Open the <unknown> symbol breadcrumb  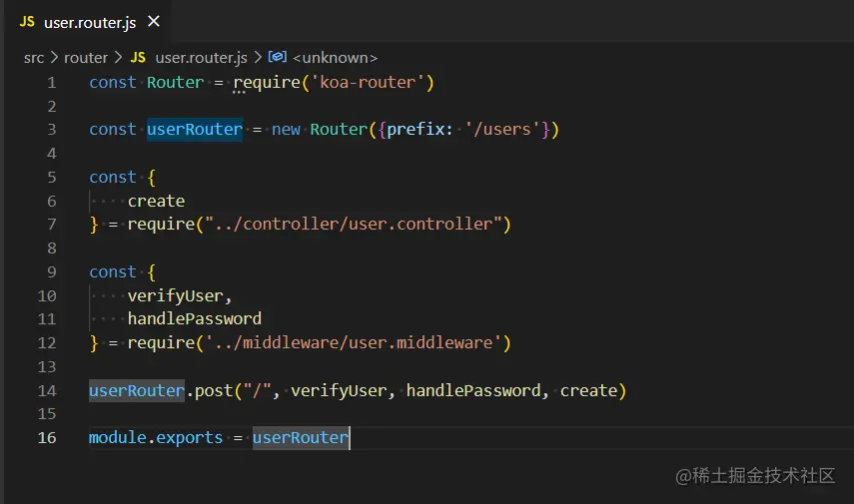click(335, 58)
